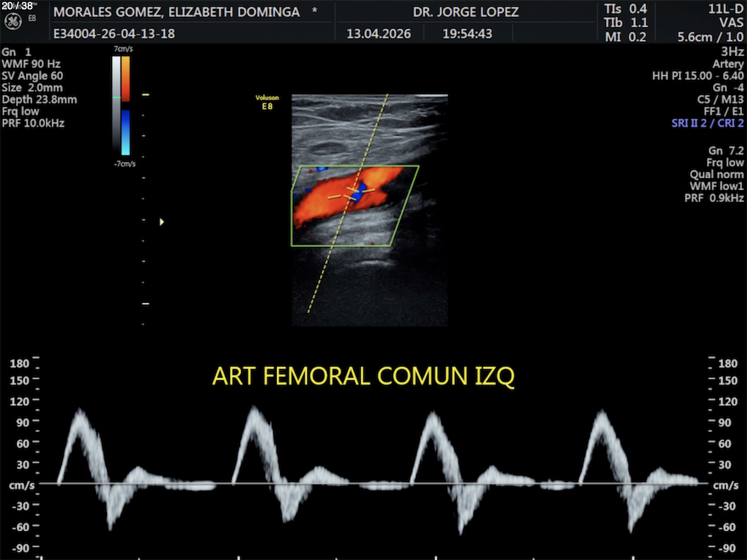Click the 20 / 38 image counter
The width and height of the screenshot is (747, 560).
17,6
